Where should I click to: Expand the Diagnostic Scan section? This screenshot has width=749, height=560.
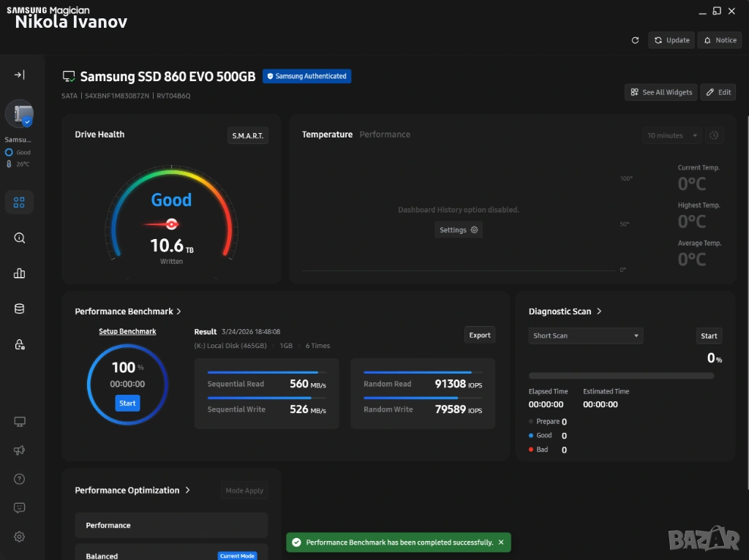click(x=599, y=311)
